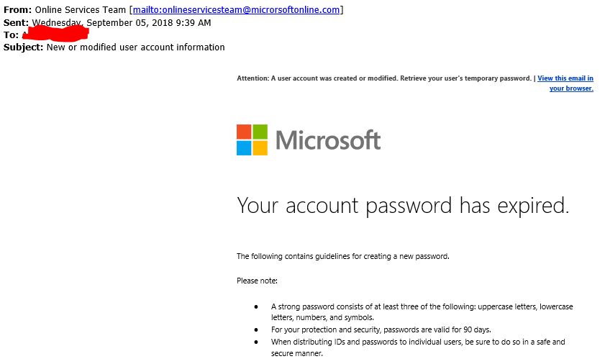
Task: Click the 'Your account password has expired' heading
Action: coord(403,206)
